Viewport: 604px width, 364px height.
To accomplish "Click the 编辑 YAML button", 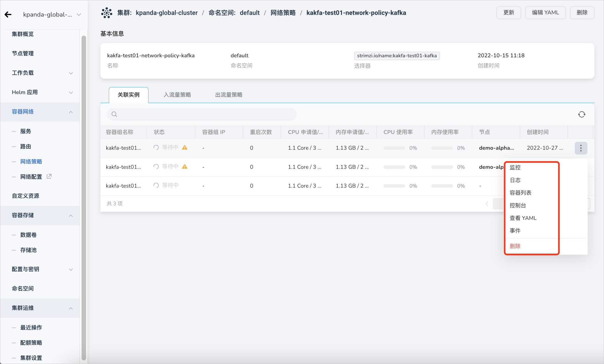I will [x=545, y=13].
